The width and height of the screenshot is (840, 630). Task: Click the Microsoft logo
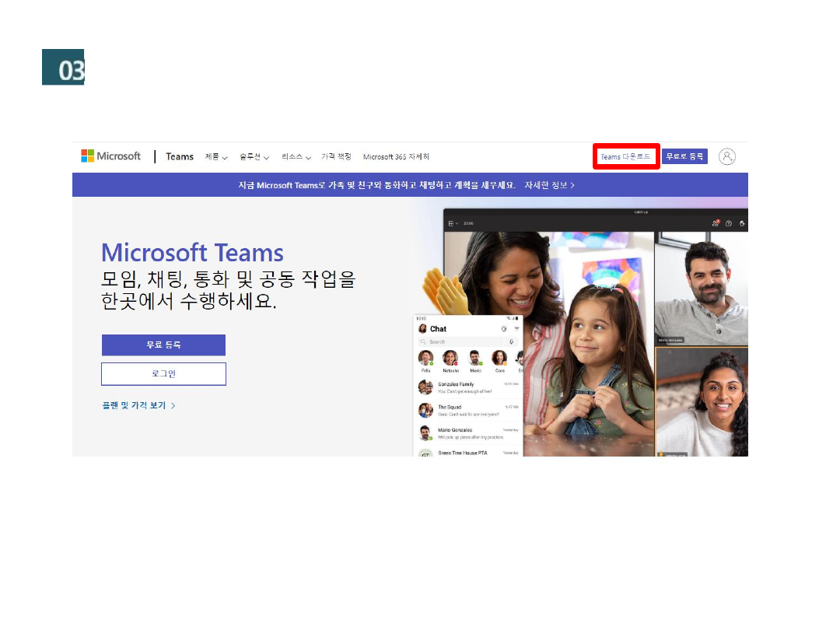tap(110, 156)
